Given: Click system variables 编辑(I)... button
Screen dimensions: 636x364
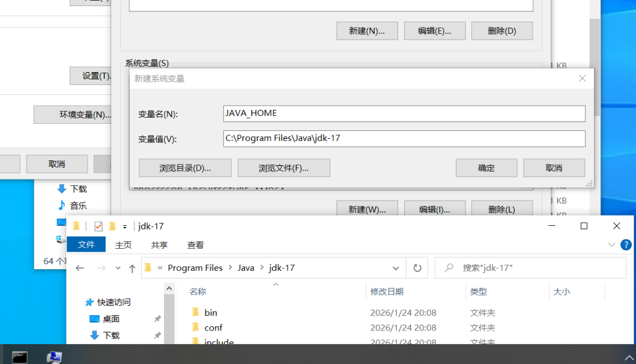Looking at the screenshot, I should (435, 210).
